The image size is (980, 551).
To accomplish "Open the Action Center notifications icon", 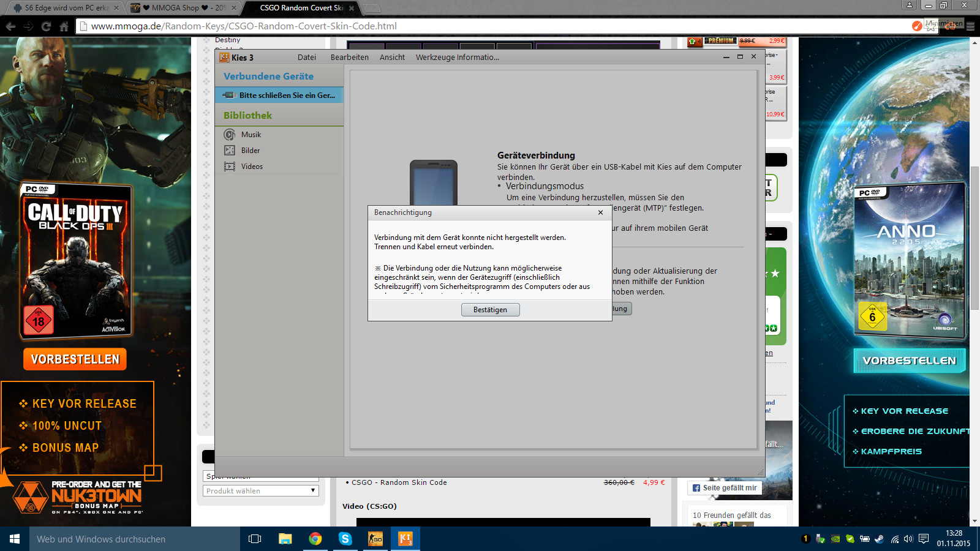I will pos(924,539).
